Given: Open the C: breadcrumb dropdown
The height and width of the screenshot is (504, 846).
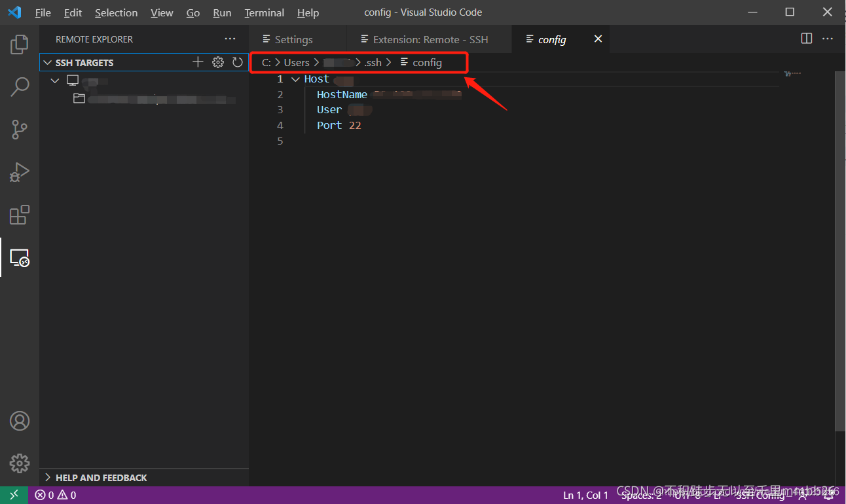Looking at the screenshot, I should click(267, 63).
